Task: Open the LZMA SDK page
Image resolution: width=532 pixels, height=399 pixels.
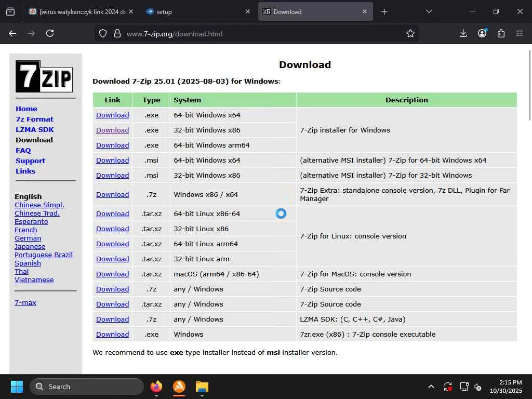Action: pyautogui.click(x=35, y=129)
